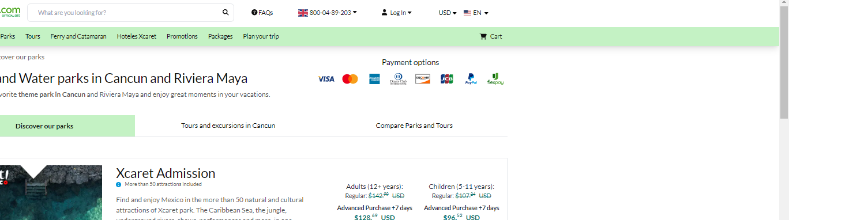
Task: Click the vertical page scrollbar thumb
Action: 784,63
